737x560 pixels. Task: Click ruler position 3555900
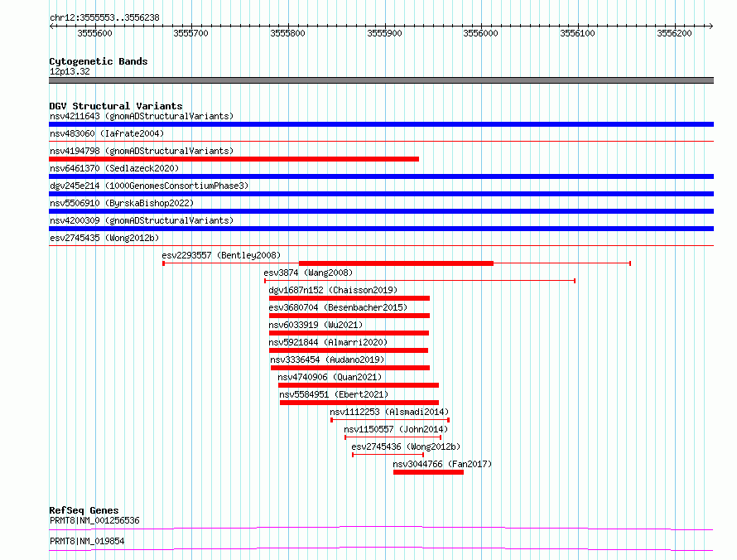tap(384, 33)
